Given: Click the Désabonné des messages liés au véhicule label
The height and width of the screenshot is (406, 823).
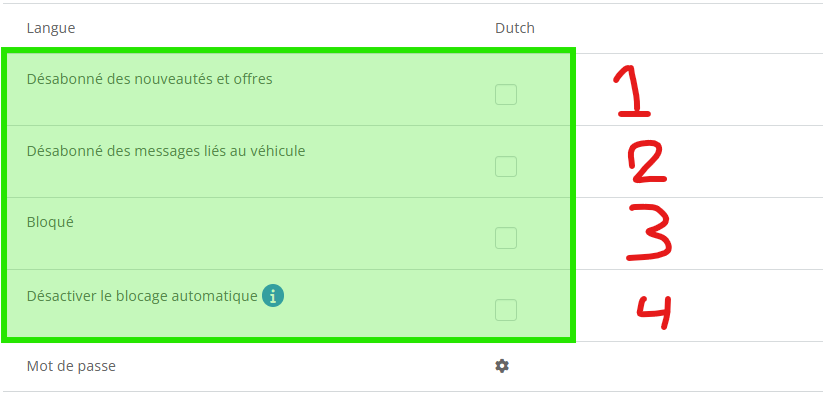Looking at the screenshot, I should tap(166, 151).
